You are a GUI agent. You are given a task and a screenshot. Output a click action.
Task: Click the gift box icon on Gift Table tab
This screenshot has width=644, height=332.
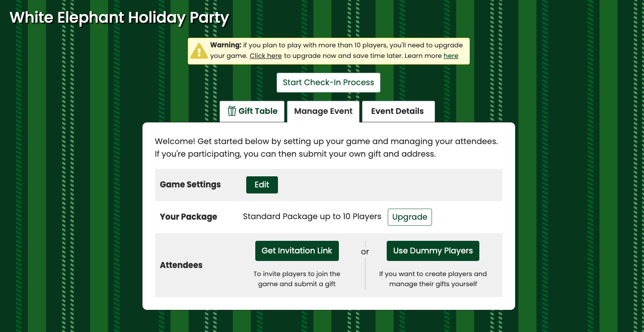pyautogui.click(x=232, y=111)
